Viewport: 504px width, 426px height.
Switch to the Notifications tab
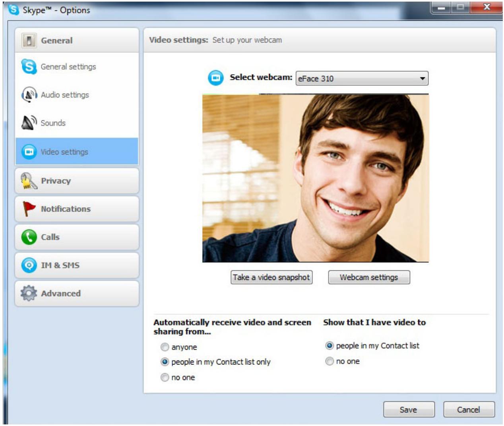click(77, 209)
